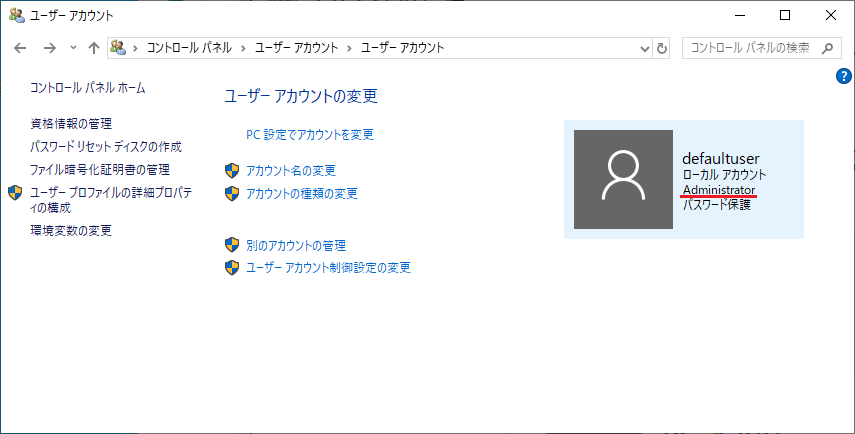Click the shield icon beside ユーザー プロファイル link
855x434 pixels.
15,192
